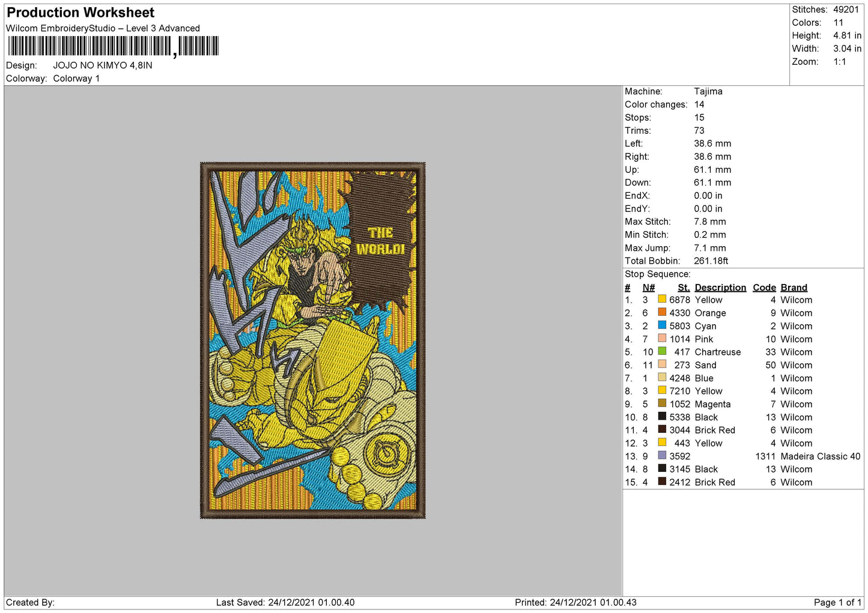Screen dimensions: 868x613
Task: Click the cyan swatch in stop row 3
Action: pyautogui.click(x=662, y=325)
